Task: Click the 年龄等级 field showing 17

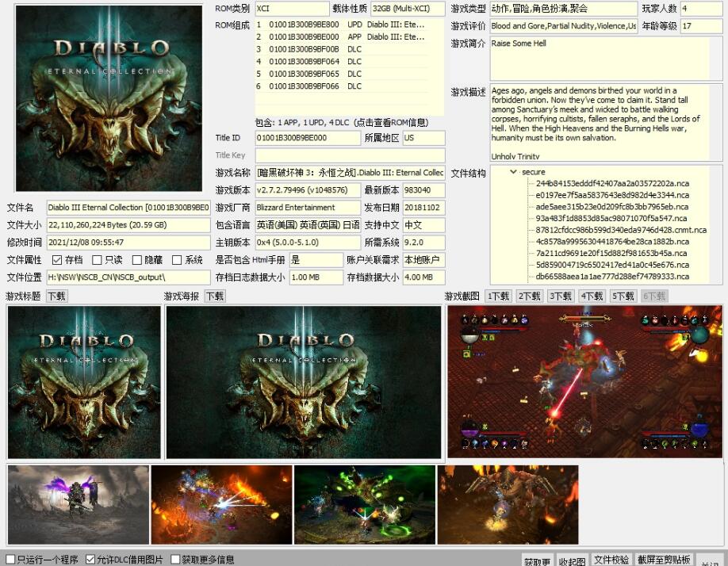Action: click(x=701, y=26)
